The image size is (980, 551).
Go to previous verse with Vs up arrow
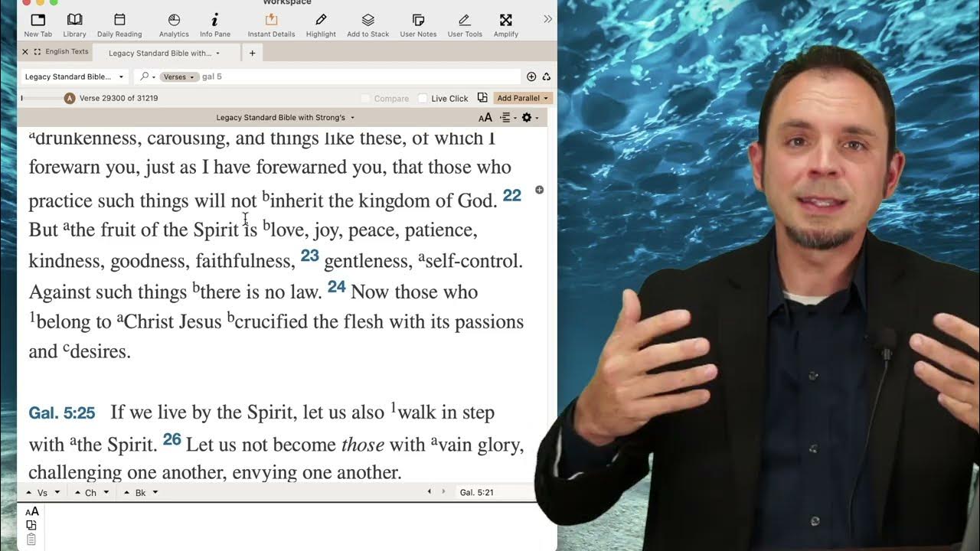point(29,493)
